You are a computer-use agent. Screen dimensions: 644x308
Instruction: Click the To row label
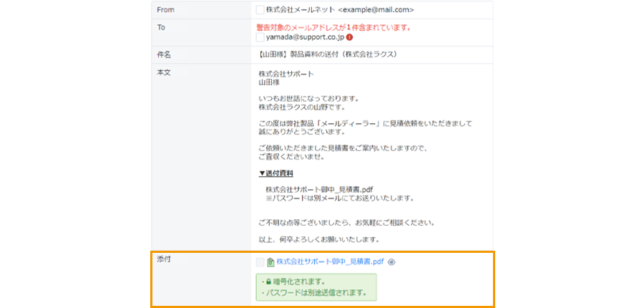tap(161, 27)
